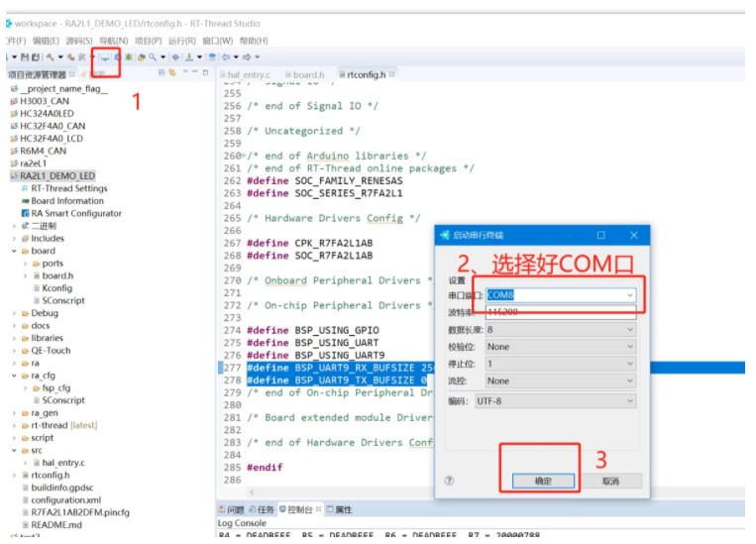This screenshot has width=756, height=544.
Task: Switch to the 任务 tasks tab
Action: (262, 509)
